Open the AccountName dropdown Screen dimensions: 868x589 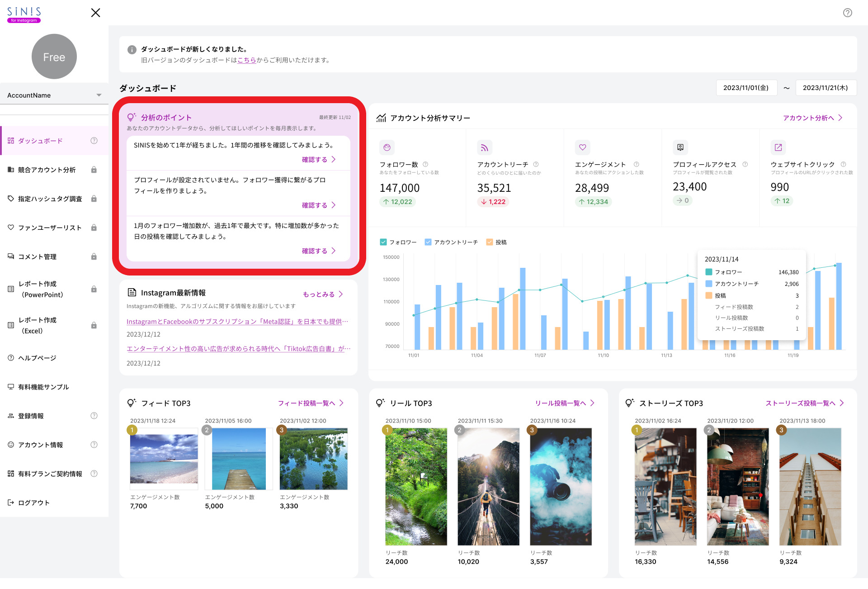[x=54, y=95]
